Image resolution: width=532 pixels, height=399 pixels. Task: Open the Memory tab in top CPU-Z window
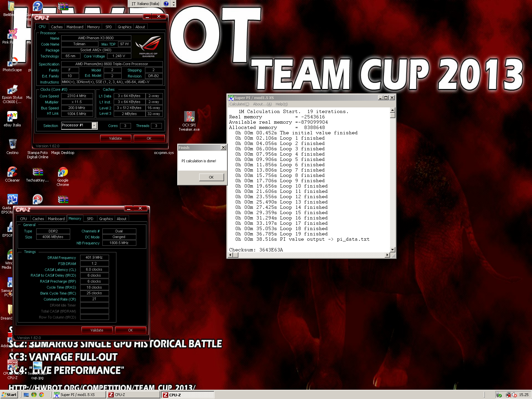click(x=93, y=27)
